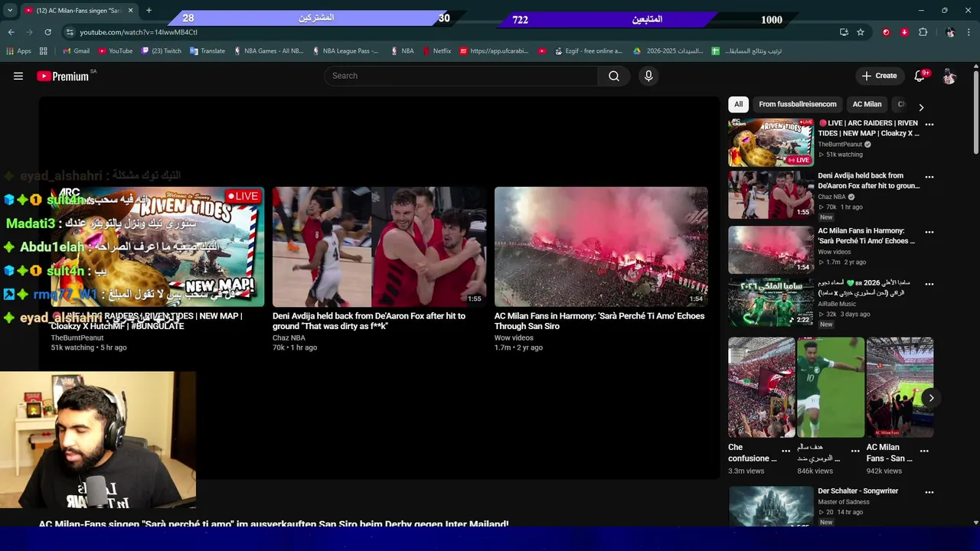
Task: Click the "51k watching" text in sidebar
Action: click(844, 155)
